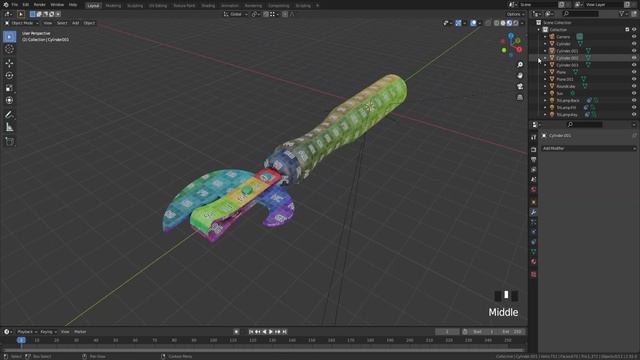
Task: Open the World properties tab icon
Action: point(533,190)
